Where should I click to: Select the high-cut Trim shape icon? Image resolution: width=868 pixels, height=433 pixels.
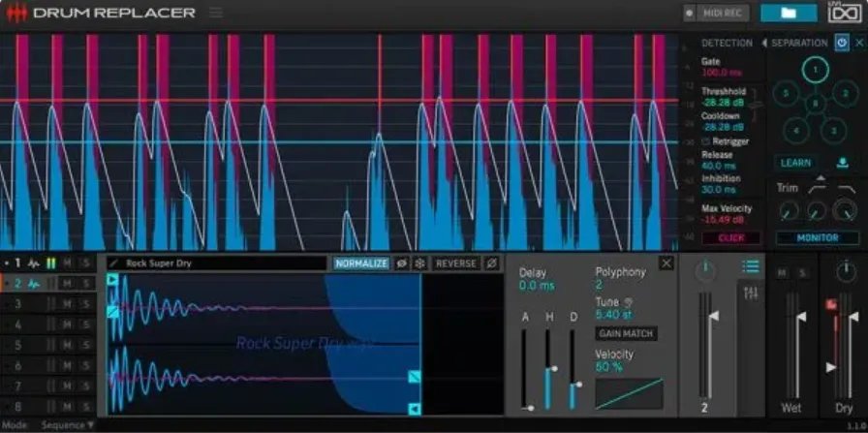coord(846,189)
